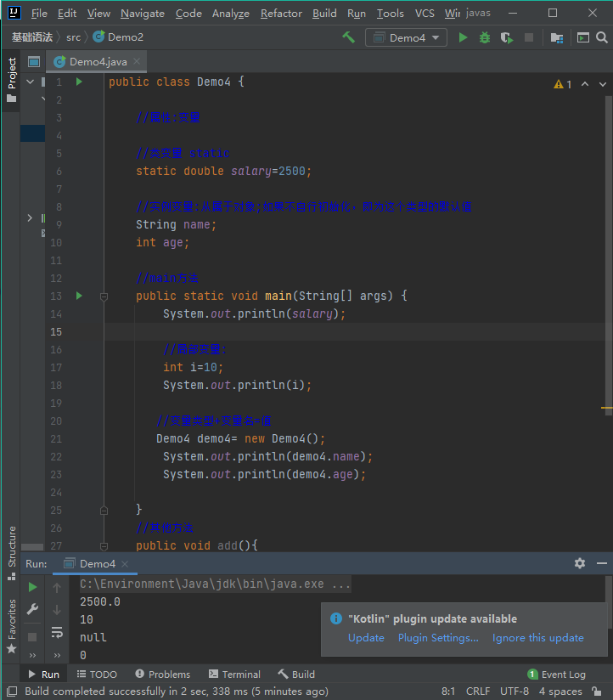The width and height of the screenshot is (613, 700).
Task: Rerun Demo4 from the Run panel
Action: pos(33,587)
